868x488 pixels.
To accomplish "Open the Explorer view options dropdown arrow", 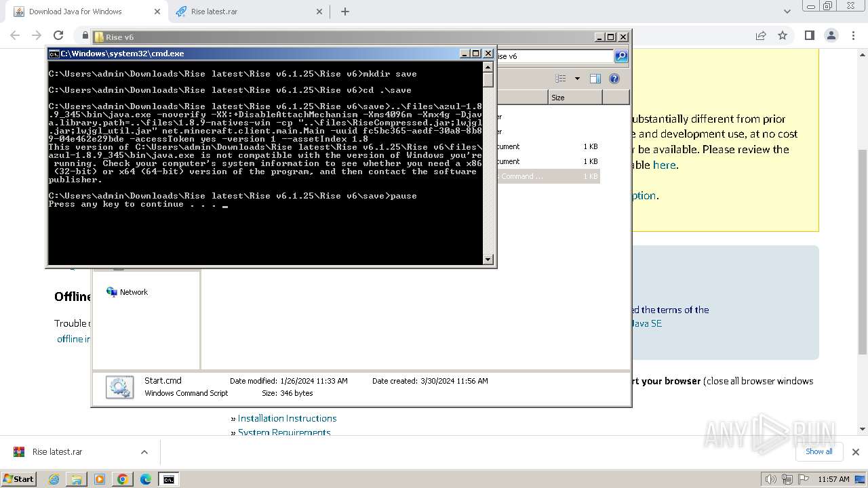I will click(x=577, y=79).
